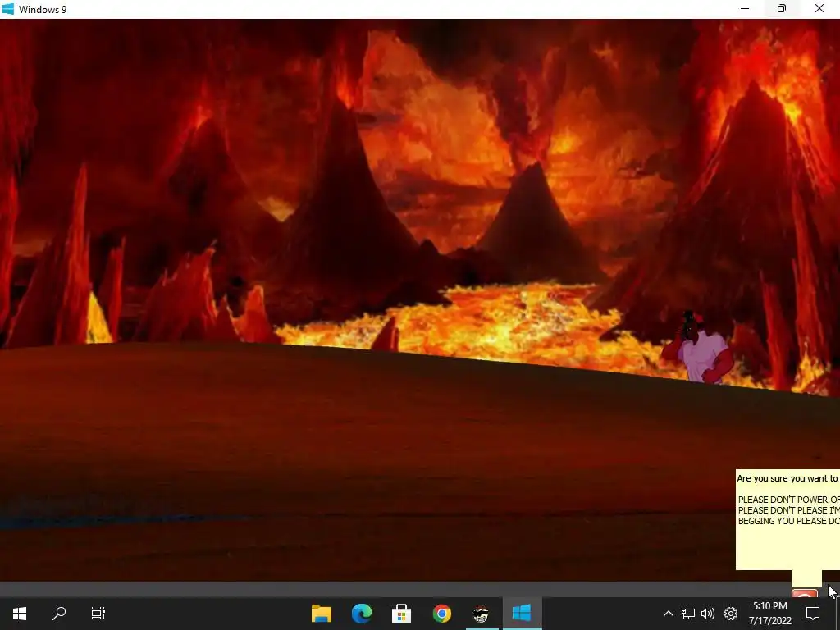840x630 pixels.
Task: Open Microsoft Store from the taskbar
Action: pos(401,614)
